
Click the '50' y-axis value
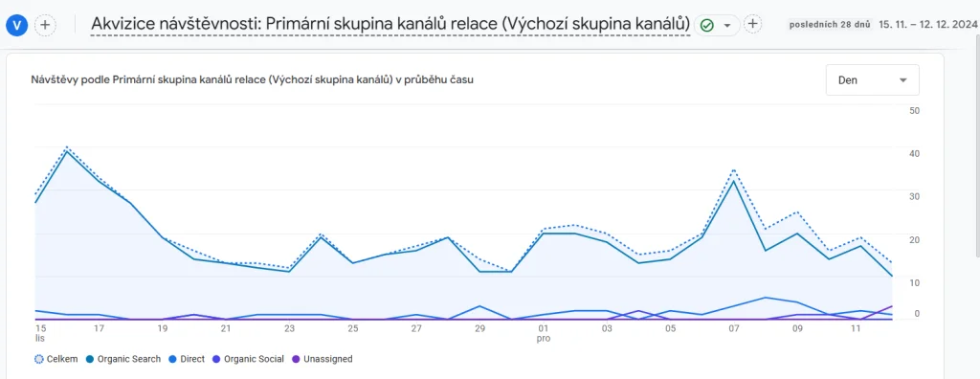tap(915, 111)
